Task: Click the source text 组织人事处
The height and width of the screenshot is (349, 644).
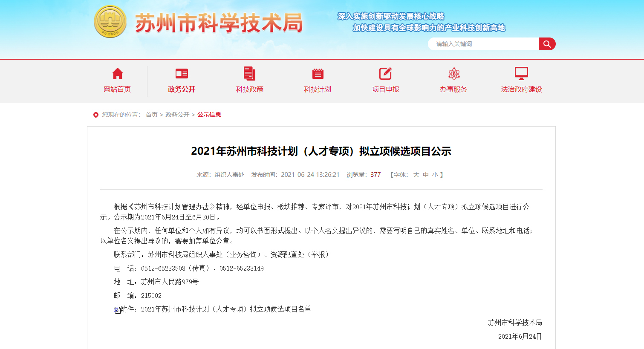Action: click(x=229, y=175)
